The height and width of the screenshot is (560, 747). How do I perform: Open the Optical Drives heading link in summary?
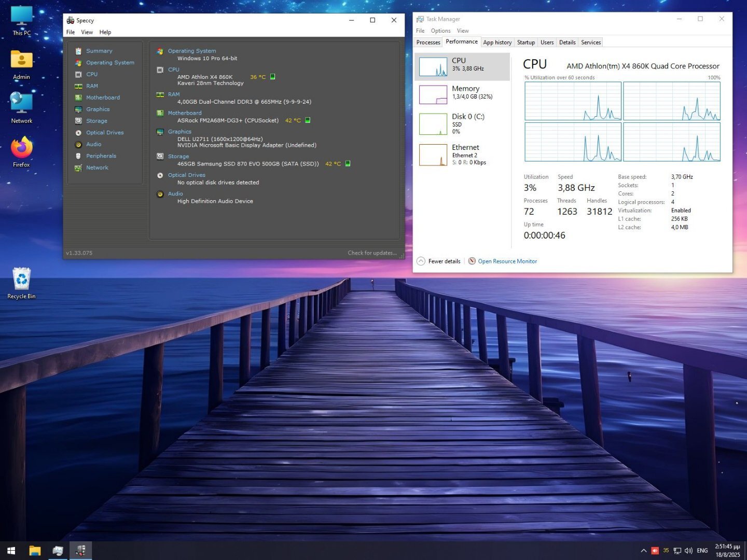tap(187, 175)
